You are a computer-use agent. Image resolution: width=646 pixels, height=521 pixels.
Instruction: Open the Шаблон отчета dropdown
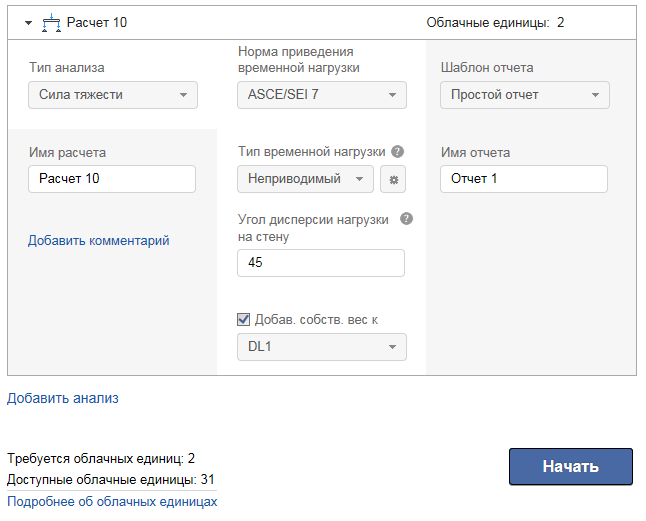point(525,95)
